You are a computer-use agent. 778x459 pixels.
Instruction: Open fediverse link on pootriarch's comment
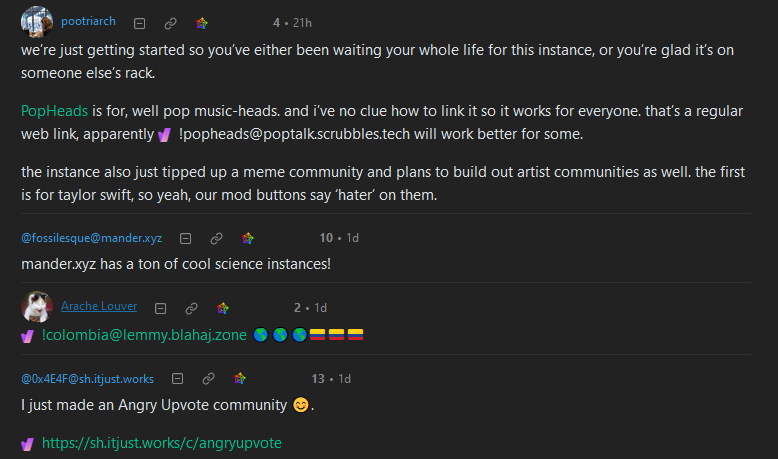tap(201, 23)
